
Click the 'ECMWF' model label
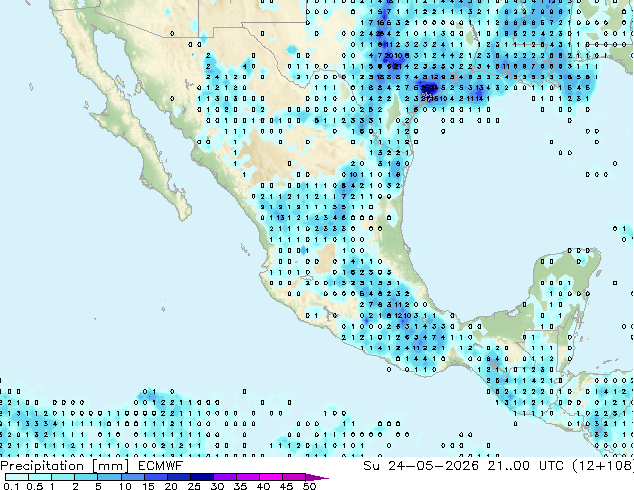click(x=160, y=466)
